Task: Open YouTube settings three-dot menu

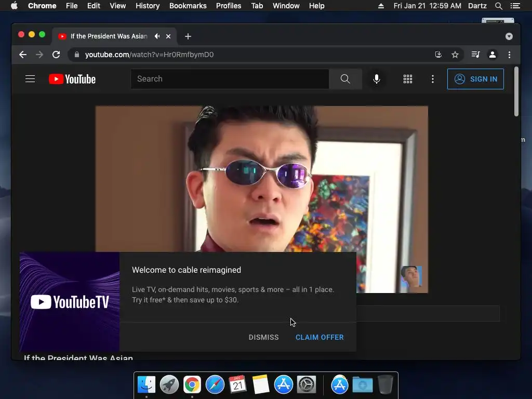Action: pyautogui.click(x=432, y=79)
